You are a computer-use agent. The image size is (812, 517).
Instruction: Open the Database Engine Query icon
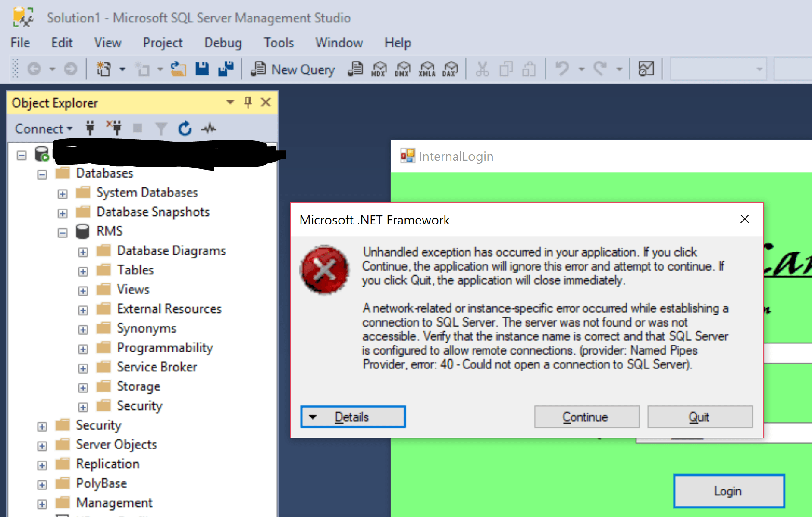(x=355, y=69)
